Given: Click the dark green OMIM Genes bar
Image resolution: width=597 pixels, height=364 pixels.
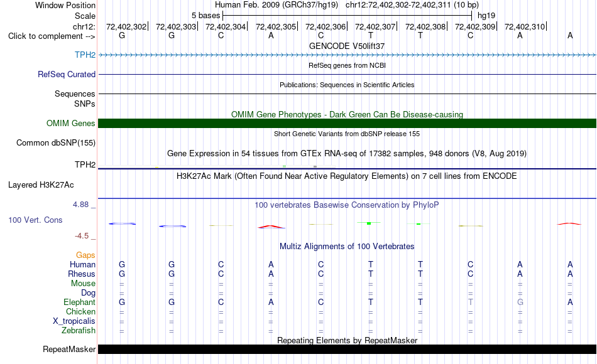Looking at the screenshot, I should pyautogui.click(x=348, y=123).
